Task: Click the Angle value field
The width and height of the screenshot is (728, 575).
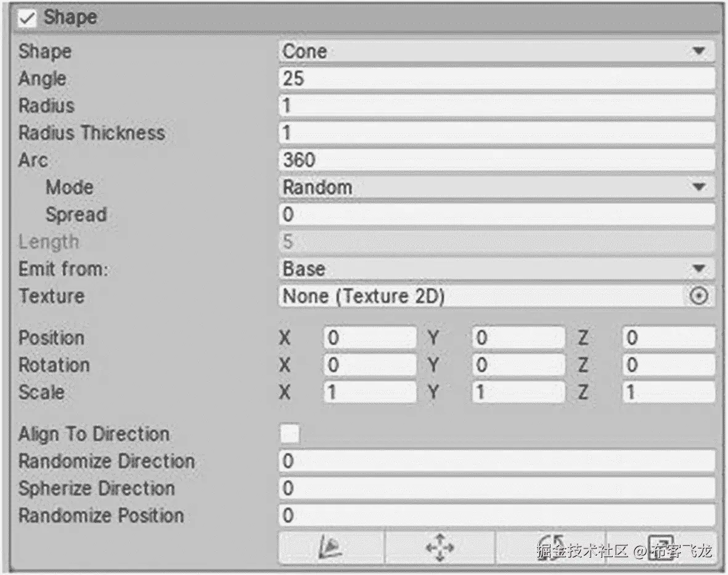Action: 496,79
